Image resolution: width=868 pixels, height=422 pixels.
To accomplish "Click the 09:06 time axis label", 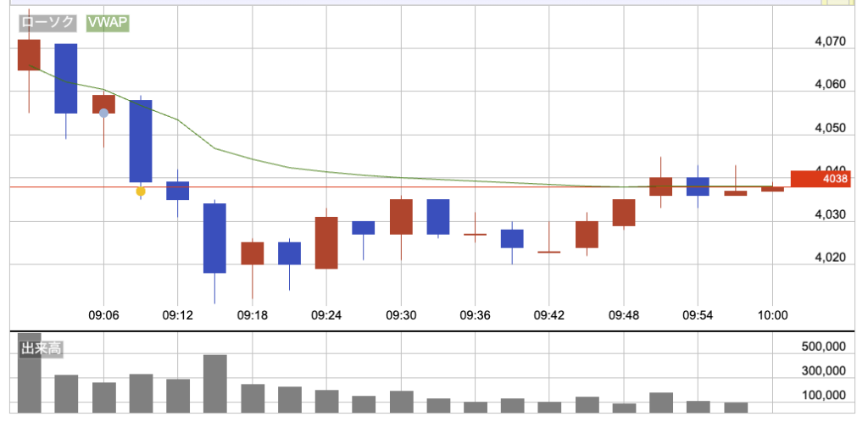I will click(x=103, y=315).
